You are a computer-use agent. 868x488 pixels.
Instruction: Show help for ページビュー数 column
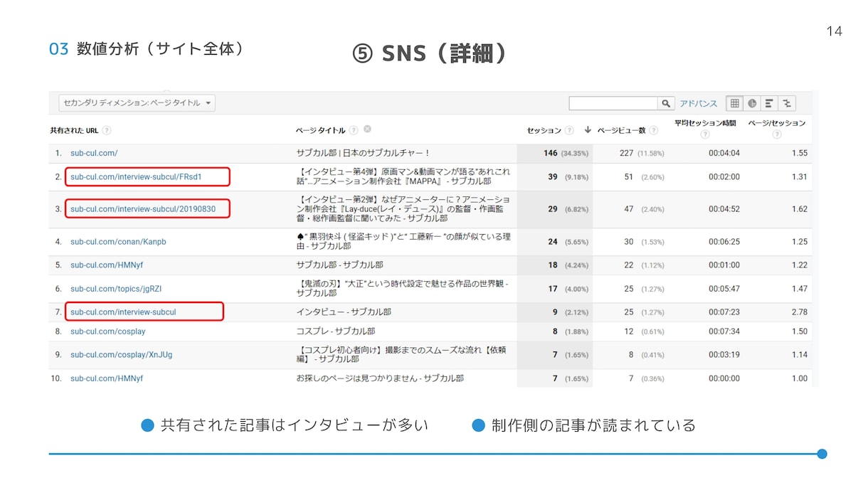653,130
